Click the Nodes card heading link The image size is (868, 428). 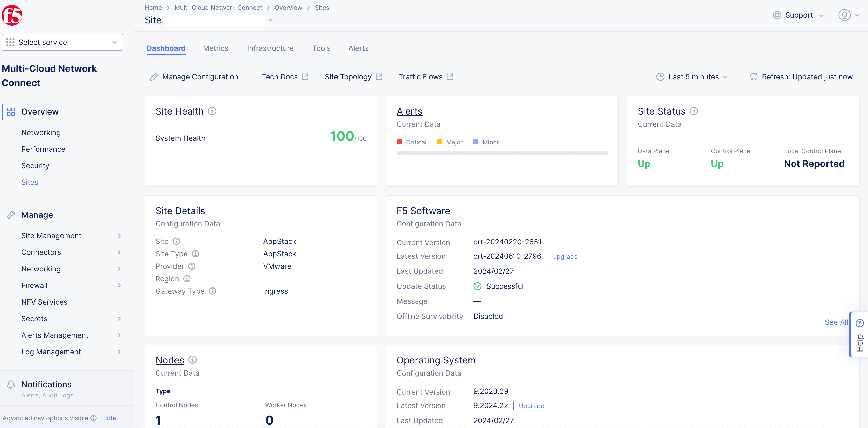170,360
